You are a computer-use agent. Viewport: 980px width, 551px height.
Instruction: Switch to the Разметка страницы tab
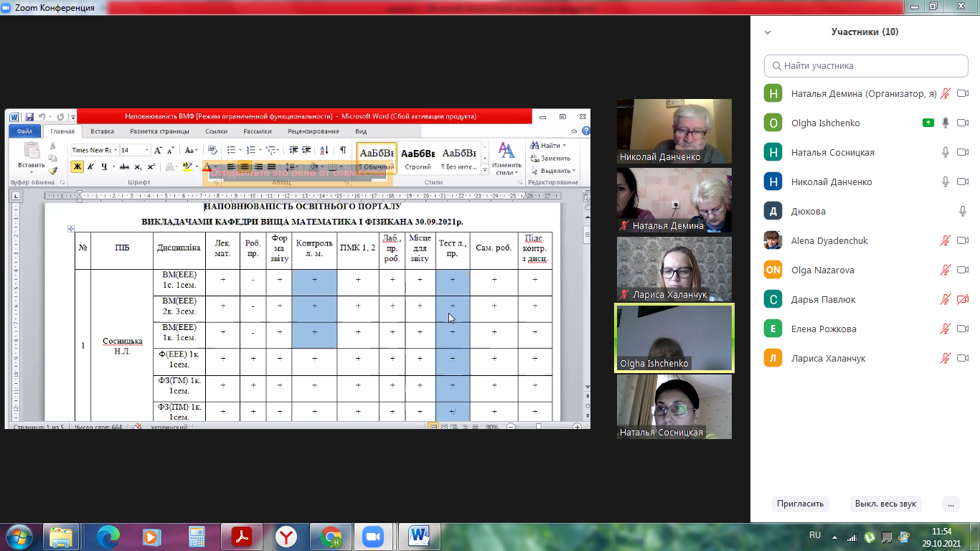tap(159, 131)
